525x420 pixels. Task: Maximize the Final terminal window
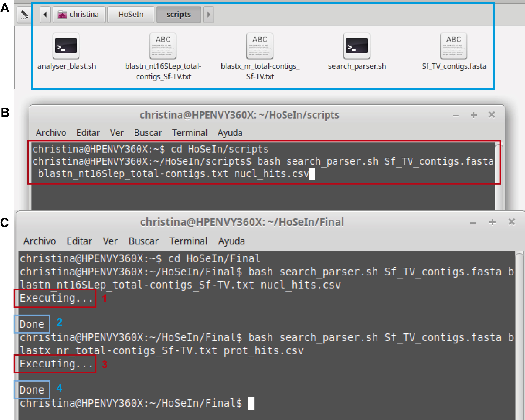point(492,222)
